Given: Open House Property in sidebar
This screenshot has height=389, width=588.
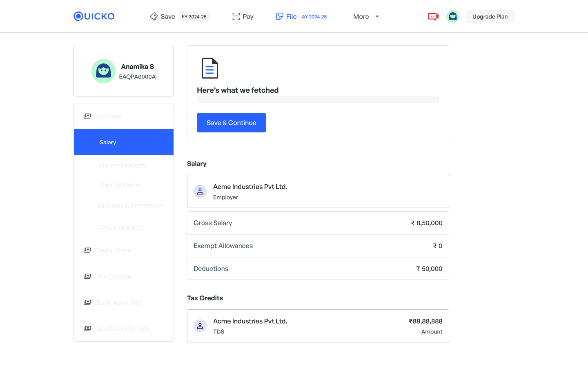Looking at the screenshot, I should (x=123, y=165).
